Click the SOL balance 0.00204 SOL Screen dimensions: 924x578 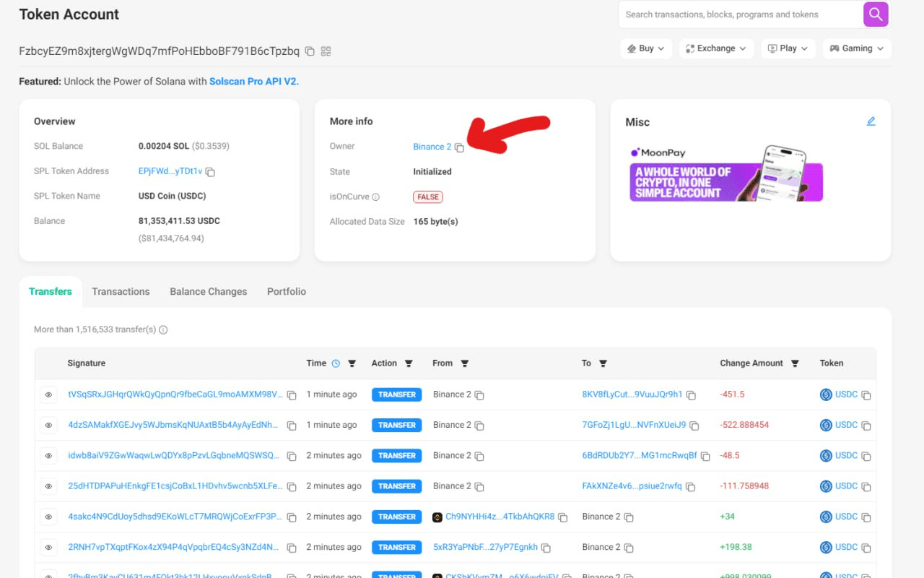(164, 146)
